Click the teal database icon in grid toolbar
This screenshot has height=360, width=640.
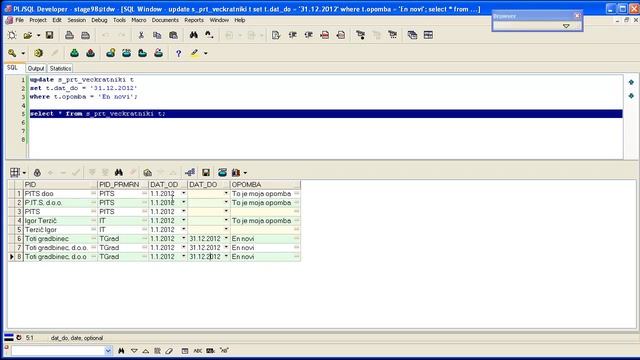click(x=222, y=173)
